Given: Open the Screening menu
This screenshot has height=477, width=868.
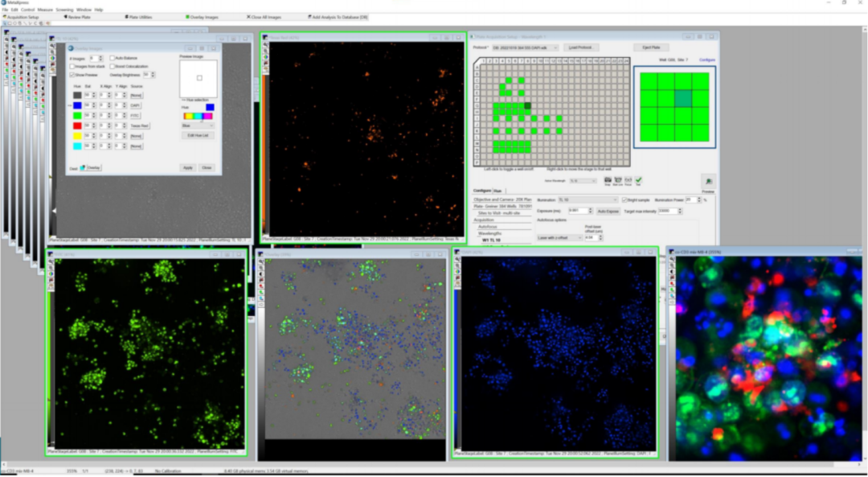Looking at the screenshot, I should 64,10.
